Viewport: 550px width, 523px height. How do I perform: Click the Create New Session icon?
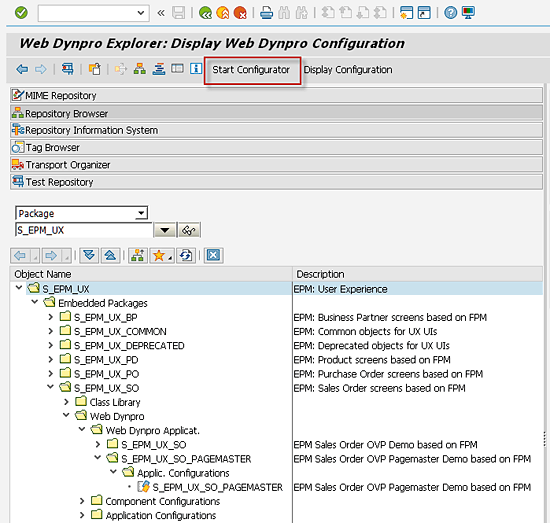point(406,13)
